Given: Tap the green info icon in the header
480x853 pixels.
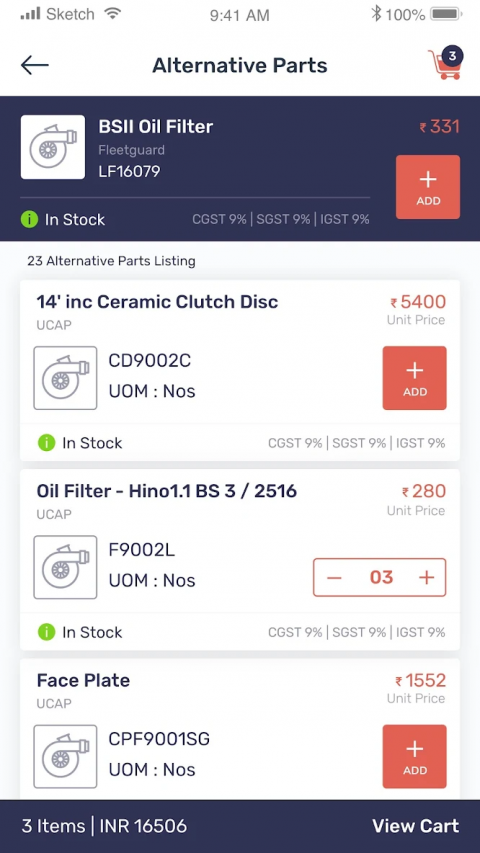Looking at the screenshot, I should [x=29, y=220].
